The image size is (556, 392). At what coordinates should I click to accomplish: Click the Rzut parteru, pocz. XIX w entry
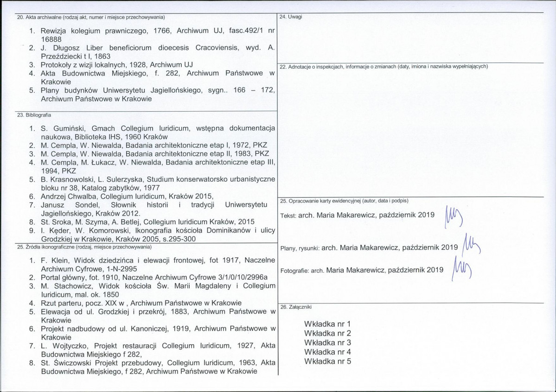tap(135, 303)
